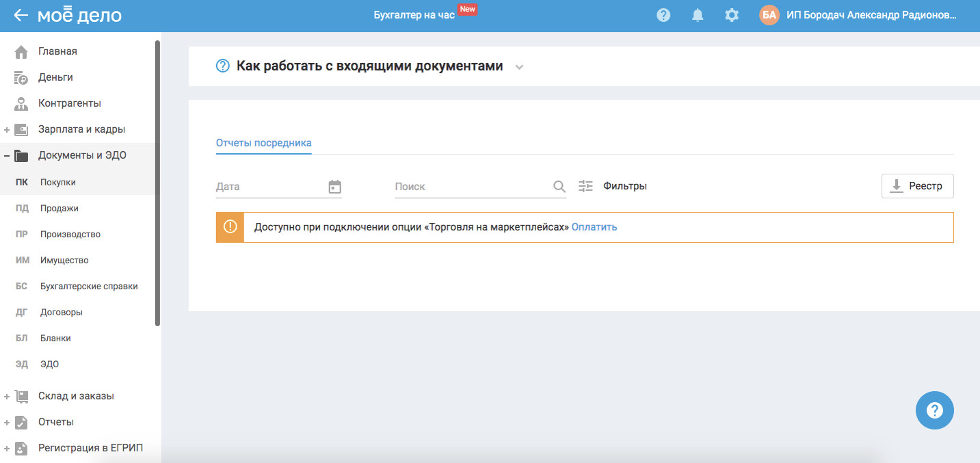Viewport: 980px width, 463px height.
Task: Open notifications bell icon
Action: click(698, 15)
